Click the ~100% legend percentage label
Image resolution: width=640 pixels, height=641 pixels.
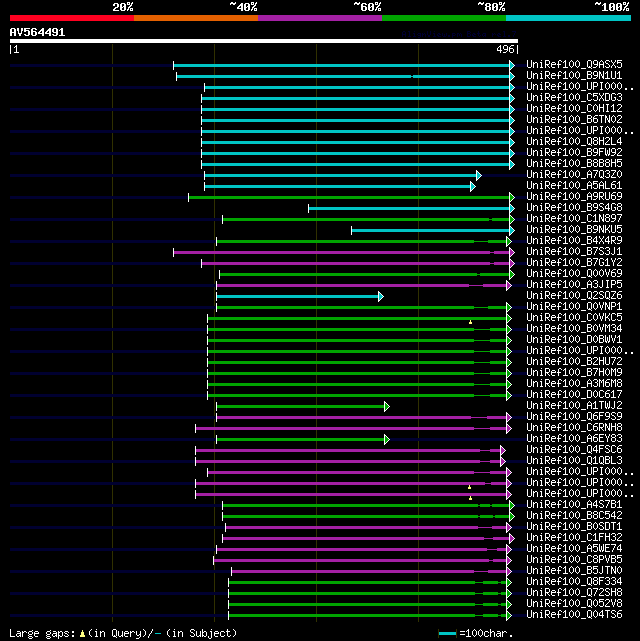(612, 7)
